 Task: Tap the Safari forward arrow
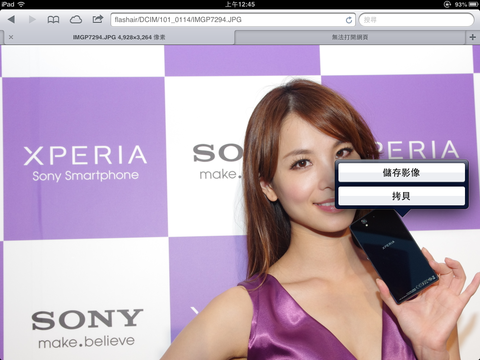pos(32,19)
